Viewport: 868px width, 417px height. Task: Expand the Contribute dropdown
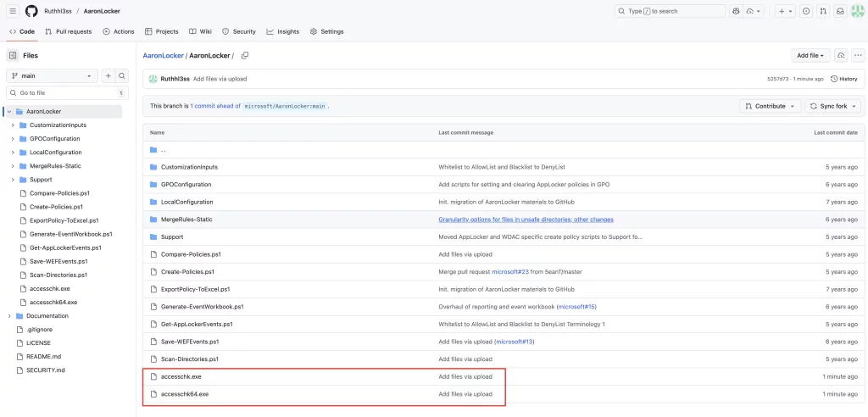click(x=770, y=106)
